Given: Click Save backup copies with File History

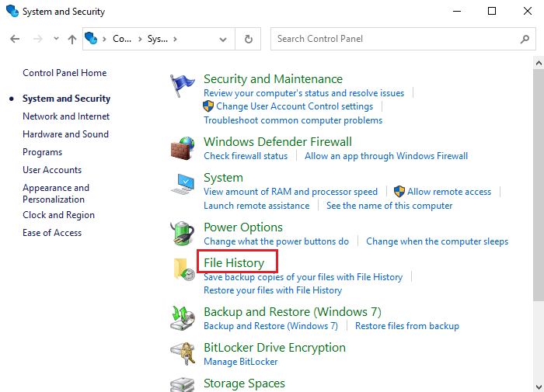Looking at the screenshot, I should (303, 277).
